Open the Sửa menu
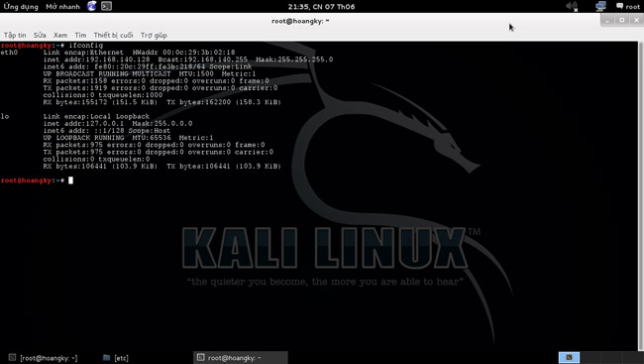Viewport: 644px width, 364px height. pyautogui.click(x=40, y=36)
